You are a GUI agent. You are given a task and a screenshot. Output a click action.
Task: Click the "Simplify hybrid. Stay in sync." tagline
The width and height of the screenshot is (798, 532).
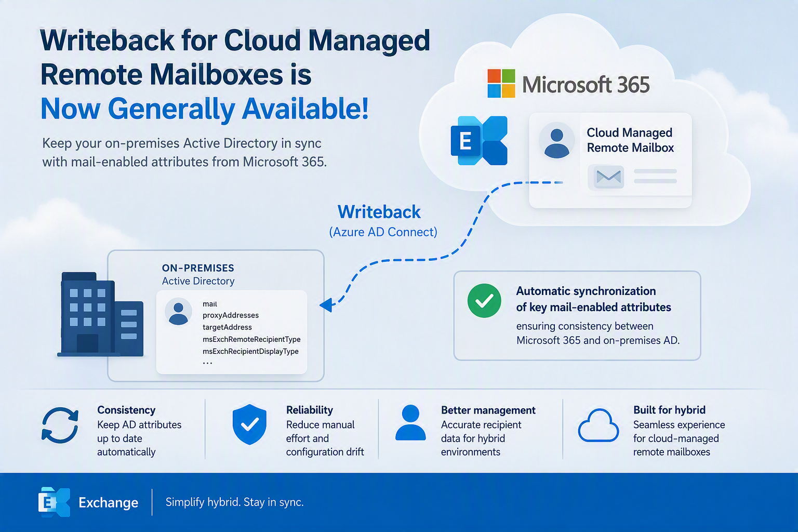click(234, 502)
